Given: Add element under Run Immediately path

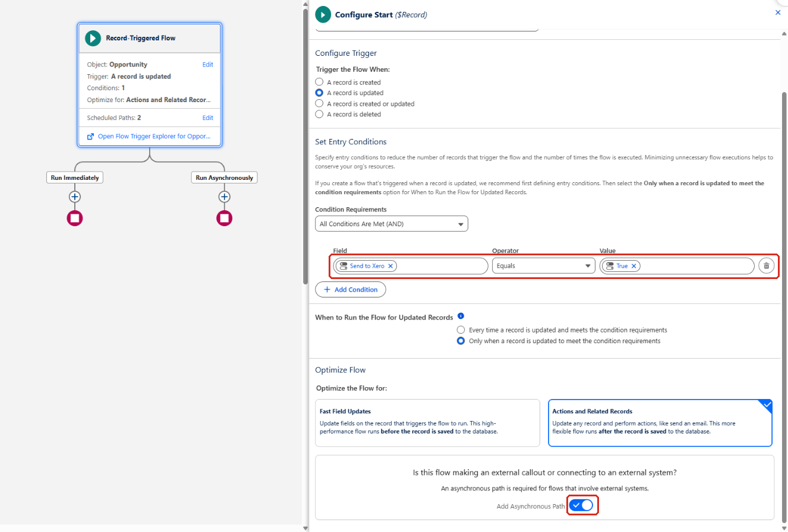Looking at the screenshot, I should [75, 197].
